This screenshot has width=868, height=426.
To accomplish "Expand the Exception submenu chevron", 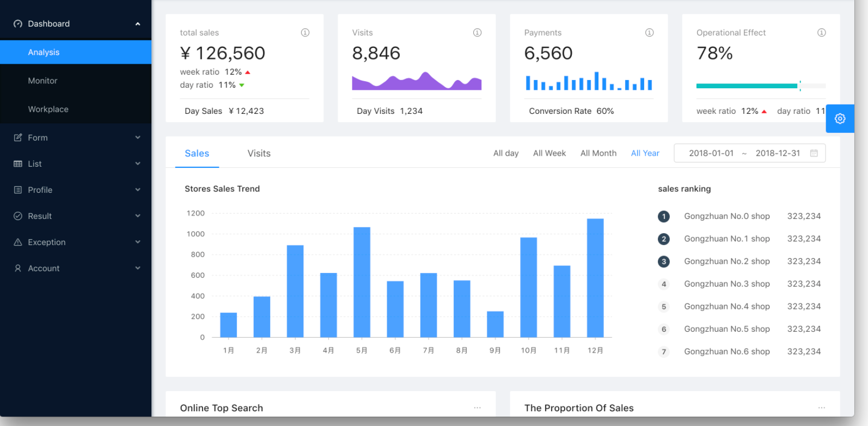I will (x=138, y=242).
